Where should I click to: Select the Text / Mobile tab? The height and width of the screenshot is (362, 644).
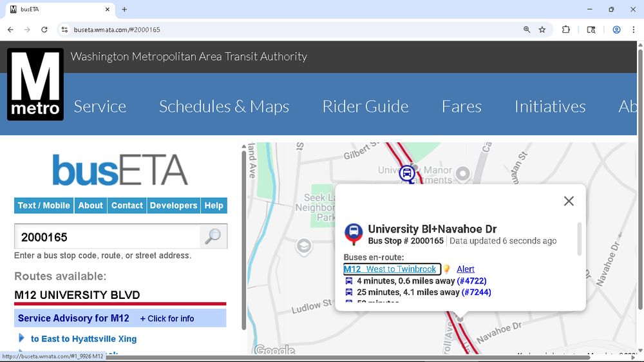44,205
